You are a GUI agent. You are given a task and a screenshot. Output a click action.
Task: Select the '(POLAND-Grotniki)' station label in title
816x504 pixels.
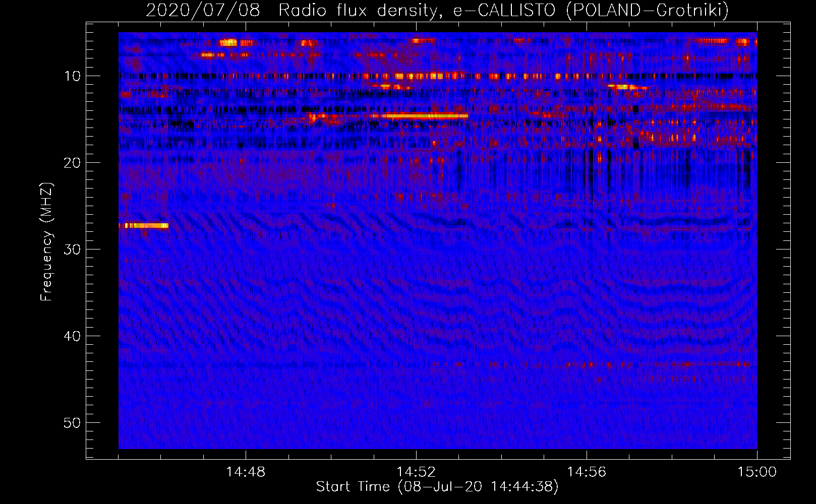click(x=648, y=10)
